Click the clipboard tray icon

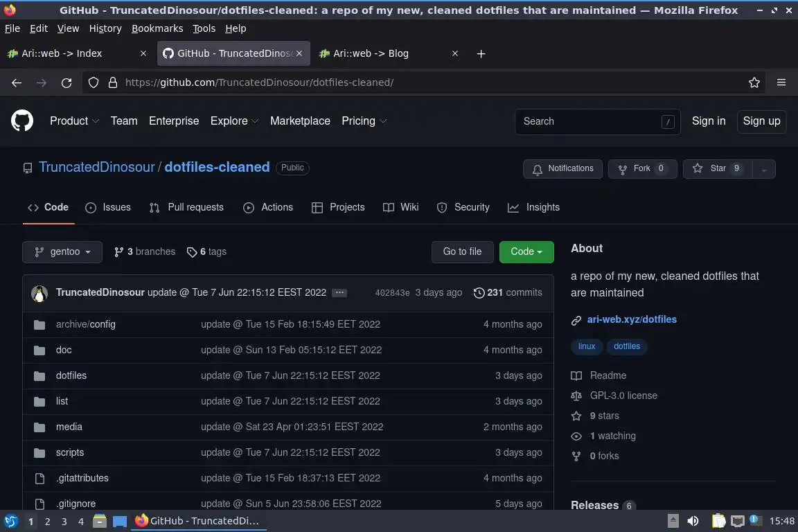718,521
